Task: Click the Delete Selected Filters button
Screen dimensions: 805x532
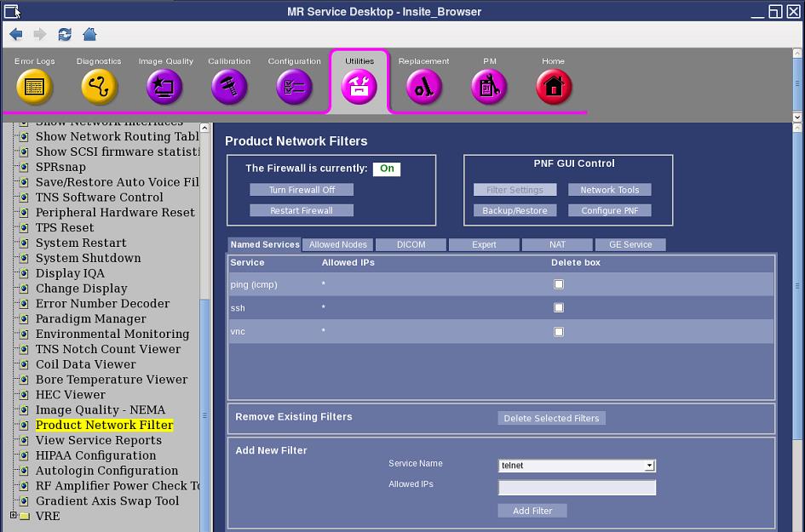Action: pos(551,418)
